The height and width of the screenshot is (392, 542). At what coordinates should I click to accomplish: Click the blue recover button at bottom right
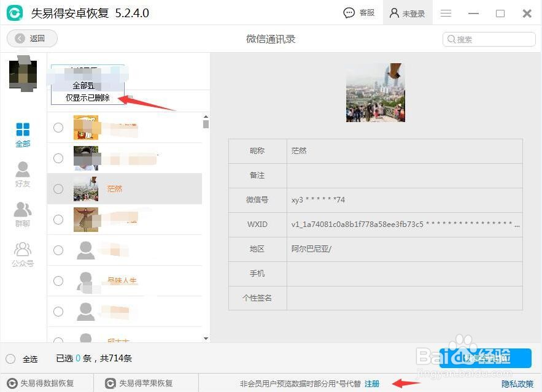coord(486,358)
